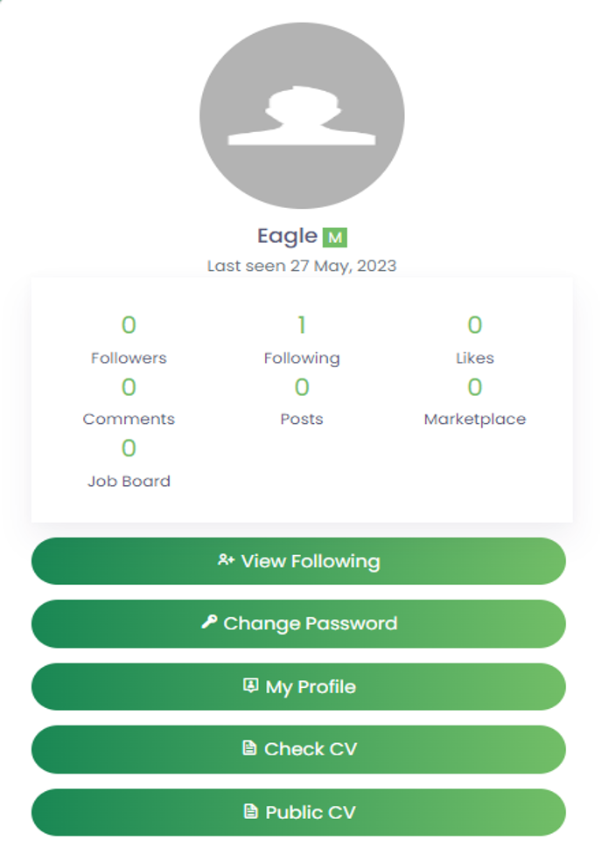Image resolution: width=601 pixels, height=868 pixels.
Task: Open the View Following button
Action: 298,561
